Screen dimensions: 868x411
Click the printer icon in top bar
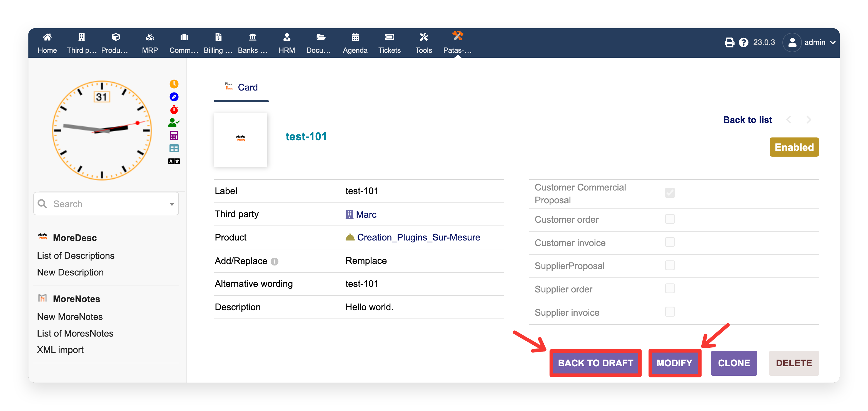coord(729,42)
